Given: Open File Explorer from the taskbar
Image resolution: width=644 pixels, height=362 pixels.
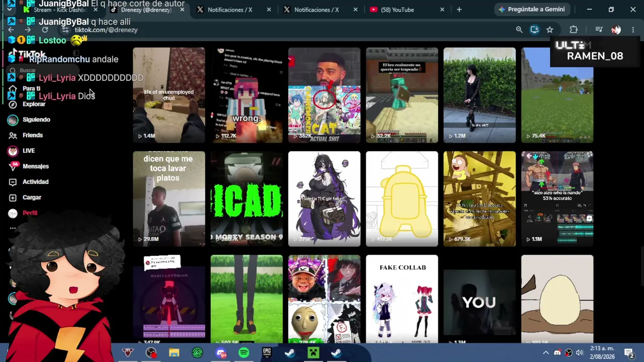Looking at the screenshot, I should click(x=174, y=353).
